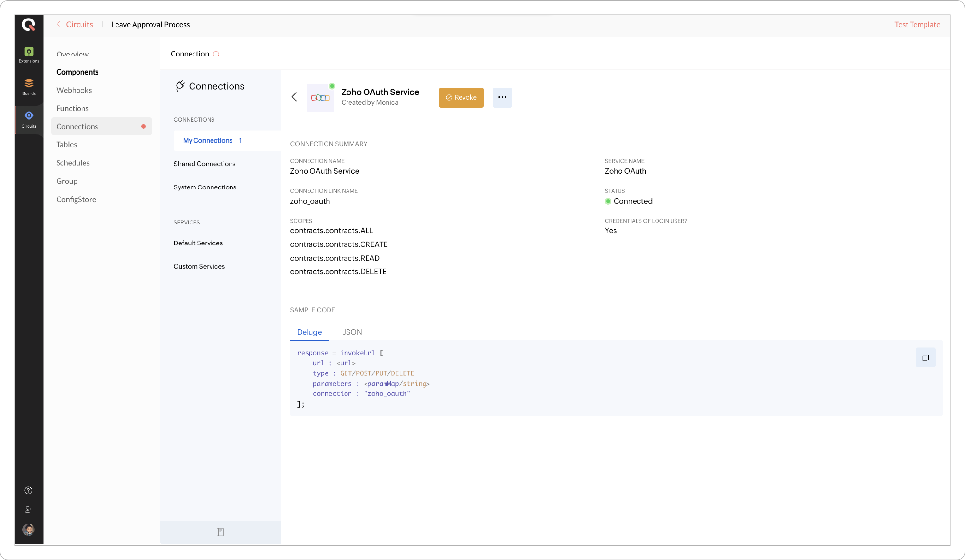This screenshot has height=560, width=965.
Task: Open the Webhooks component section
Action: click(74, 90)
